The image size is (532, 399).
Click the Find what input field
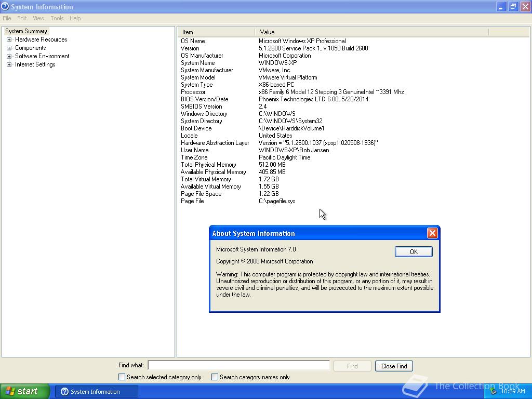pos(239,365)
